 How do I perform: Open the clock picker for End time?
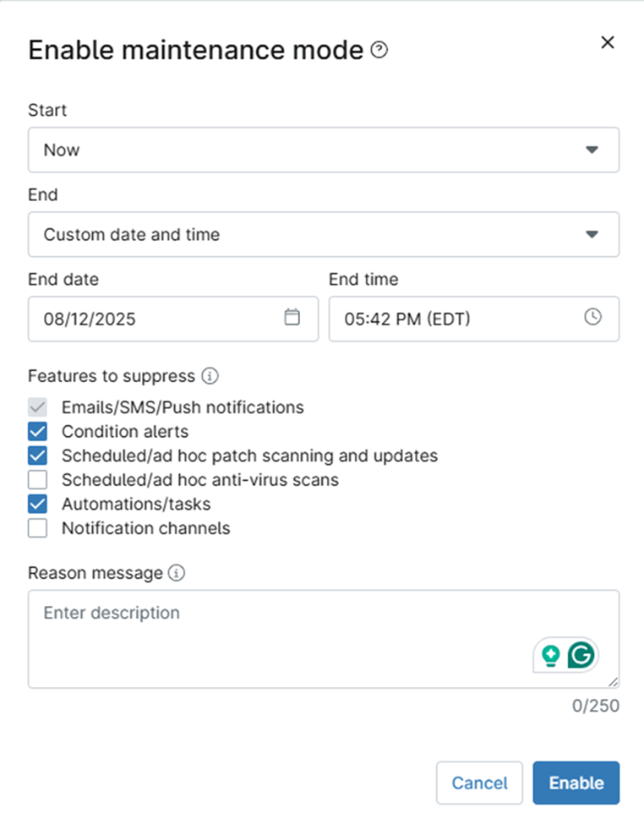[592, 319]
